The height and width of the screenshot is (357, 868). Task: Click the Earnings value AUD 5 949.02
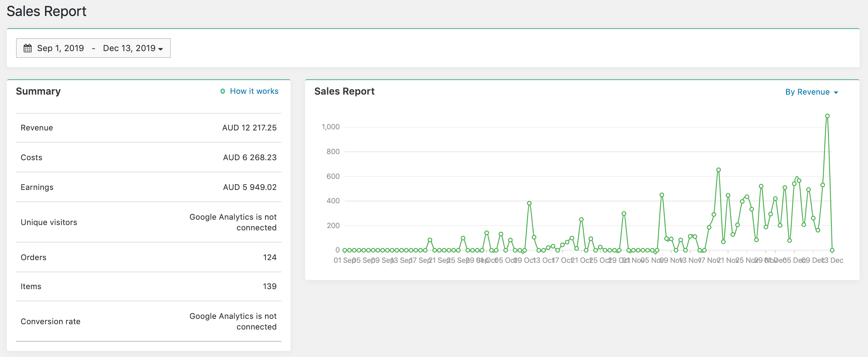[250, 187]
